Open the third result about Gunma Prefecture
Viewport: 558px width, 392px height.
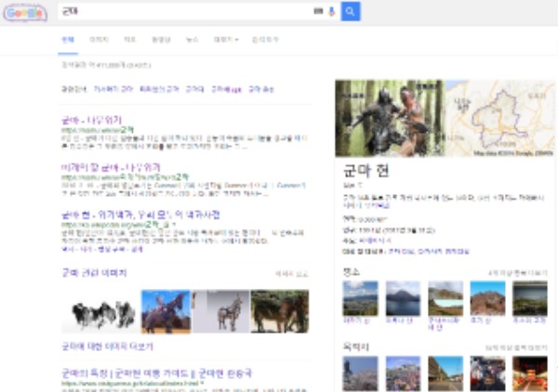128,214
